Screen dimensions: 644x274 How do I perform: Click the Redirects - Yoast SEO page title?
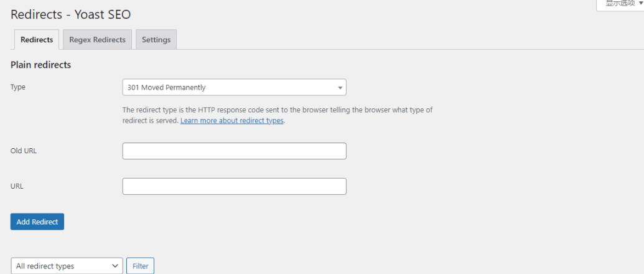point(71,14)
